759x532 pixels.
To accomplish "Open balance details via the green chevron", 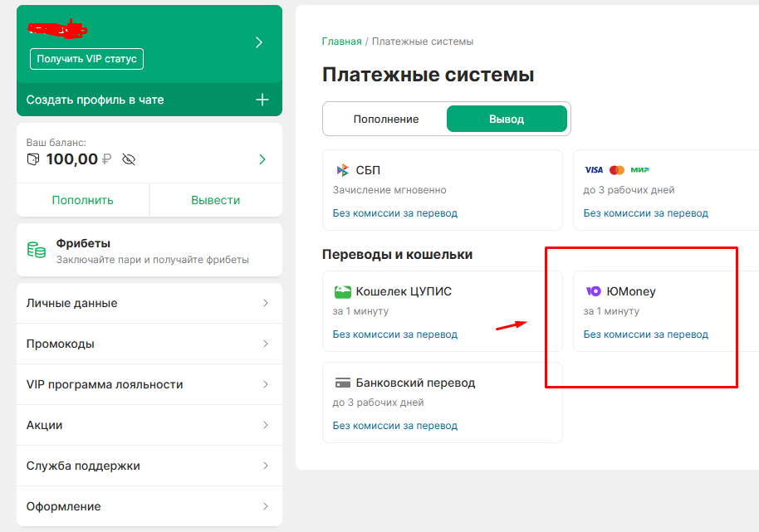I will (x=262, y=159).
